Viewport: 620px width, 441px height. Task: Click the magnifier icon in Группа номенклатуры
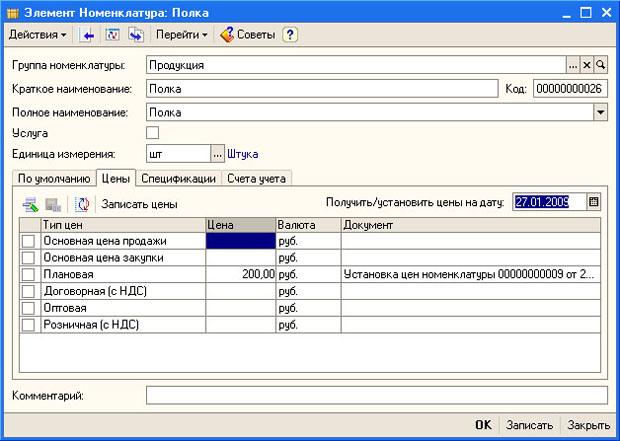(601, 65)
